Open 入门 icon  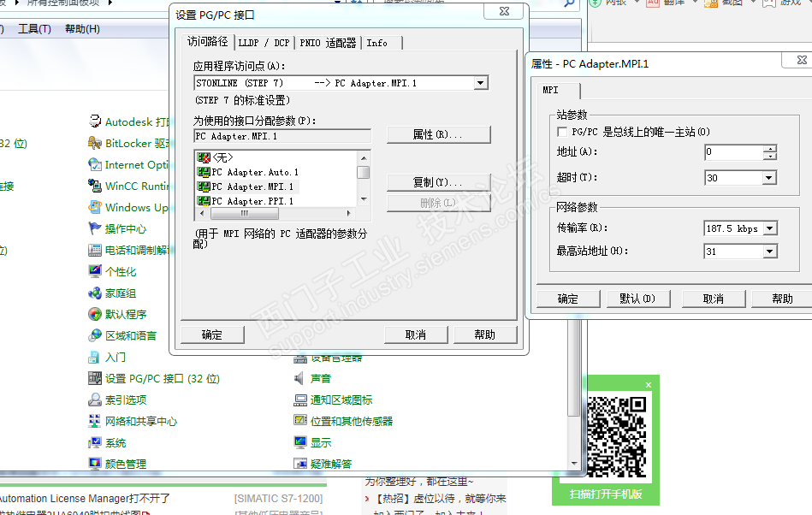coord(95,357)
